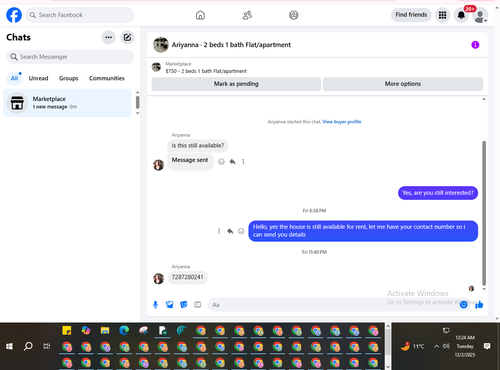Open Task View on the taskbar
This screenshot has width=500, height=370.
click(x=47, y=346)
